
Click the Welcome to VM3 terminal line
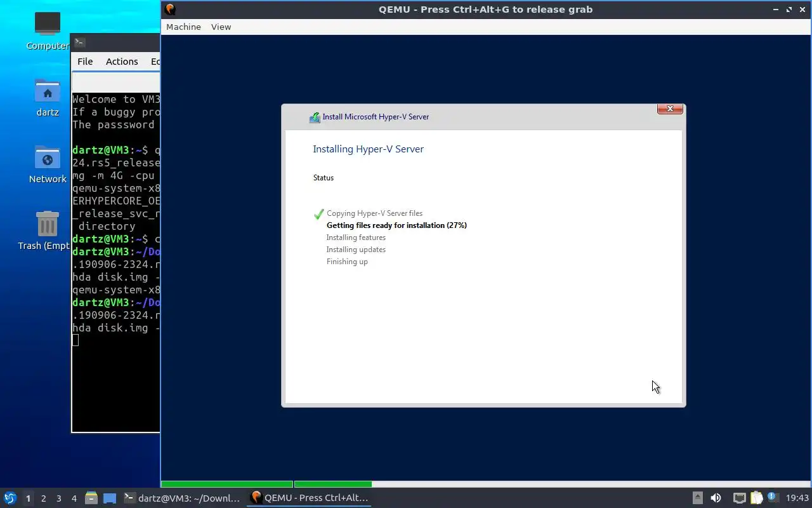tap(116, 99)
